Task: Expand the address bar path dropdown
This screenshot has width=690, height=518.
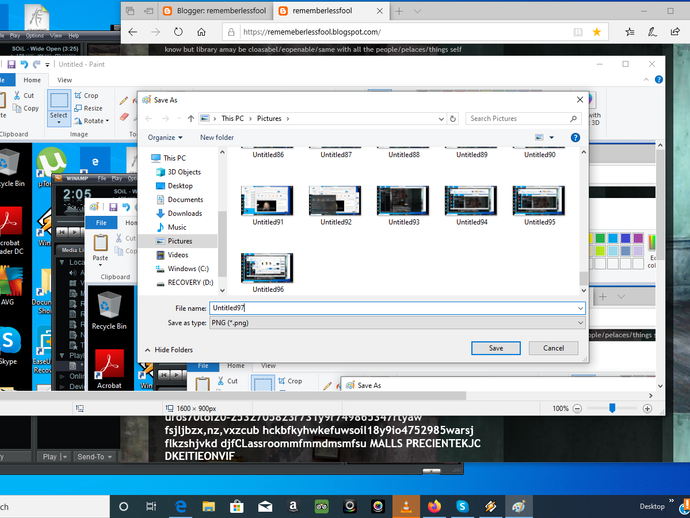Action: (x=441, y=119)
